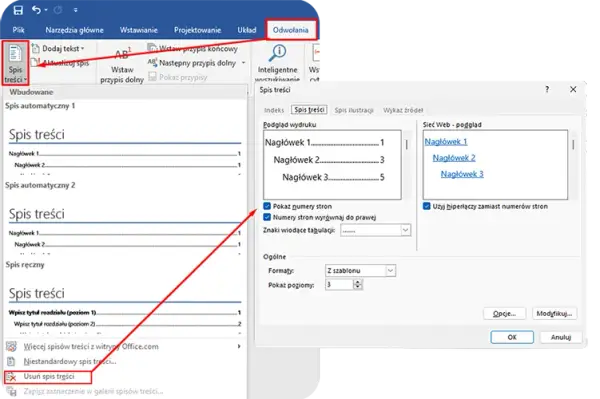This screenshot has height=399, width=600.
Task: Click the Nagłówek 3 web preview link
Action: coord(462,174)
